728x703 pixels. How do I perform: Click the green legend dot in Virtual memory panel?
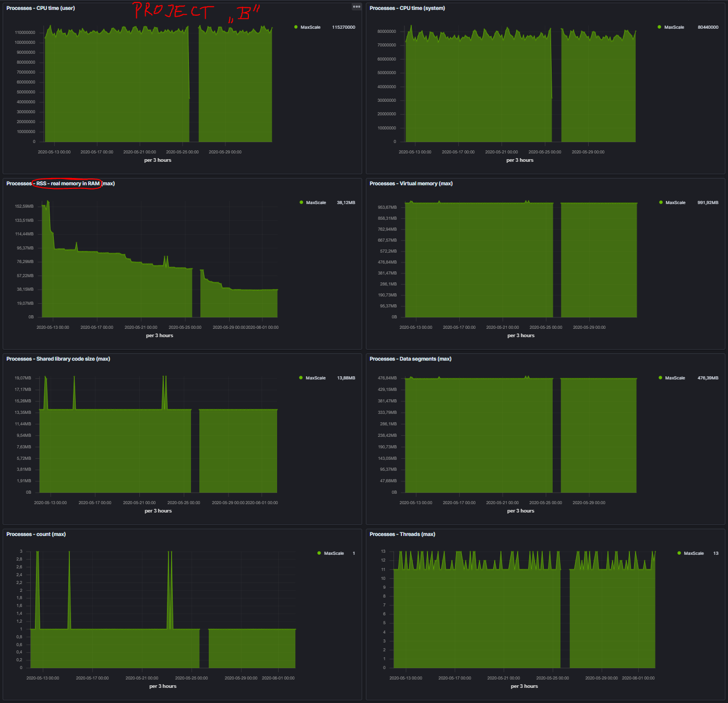pos(661,202)
